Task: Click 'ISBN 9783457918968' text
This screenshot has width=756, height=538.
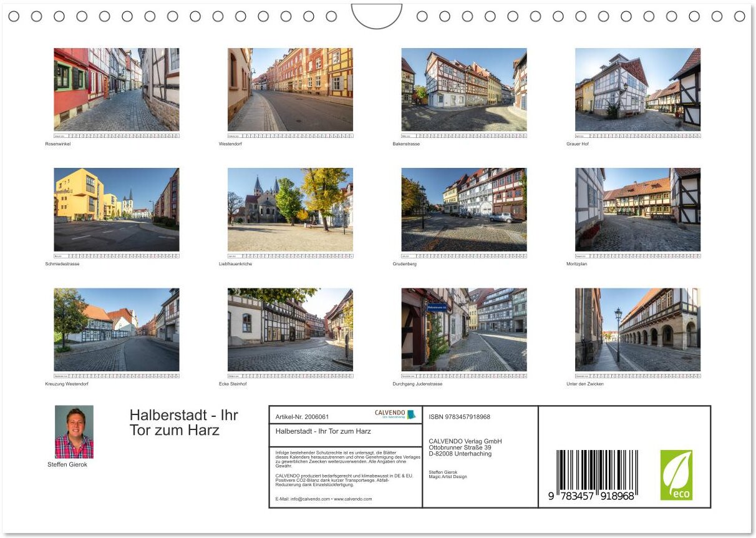Action: click(x=460, y=417)
